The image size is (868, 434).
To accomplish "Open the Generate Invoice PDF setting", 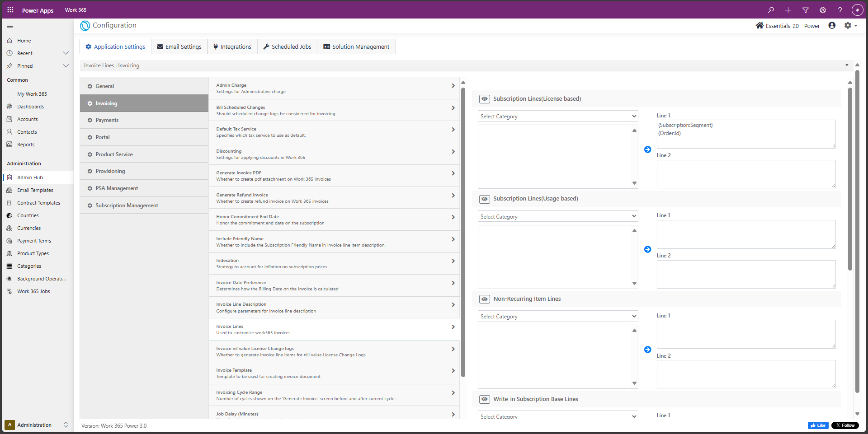I will [334, 176].
